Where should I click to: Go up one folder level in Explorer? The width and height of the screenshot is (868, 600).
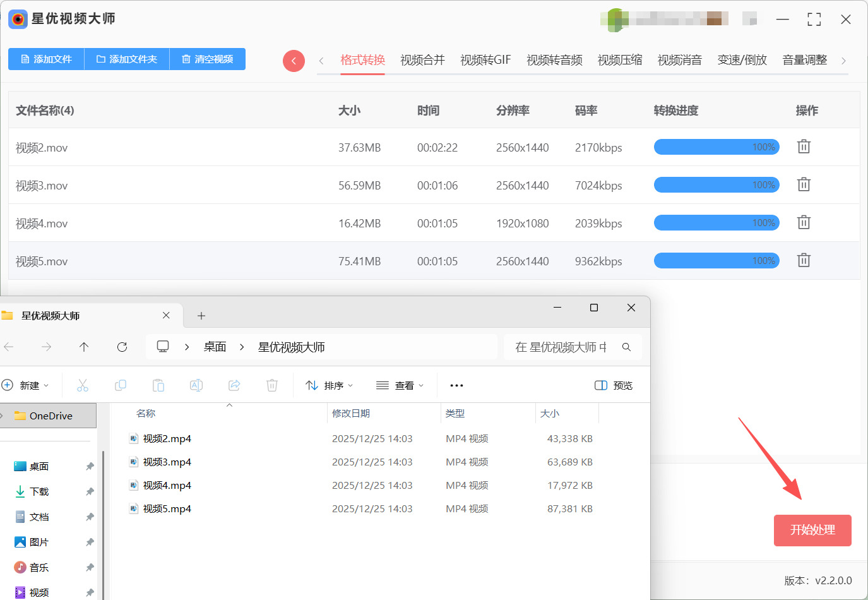[x=84, y=347]
